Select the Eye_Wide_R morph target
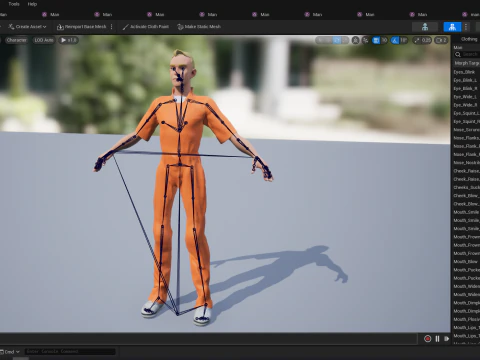Viewport: 480px width, 360px height. 466,105
